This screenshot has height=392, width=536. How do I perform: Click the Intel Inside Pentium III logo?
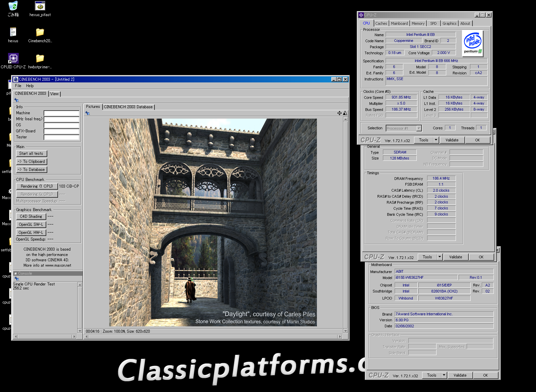click(x=473, y=44)
